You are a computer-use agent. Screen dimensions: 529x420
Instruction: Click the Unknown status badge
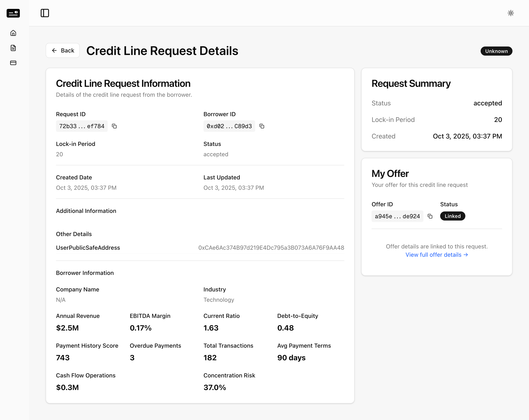pos(496,51)
